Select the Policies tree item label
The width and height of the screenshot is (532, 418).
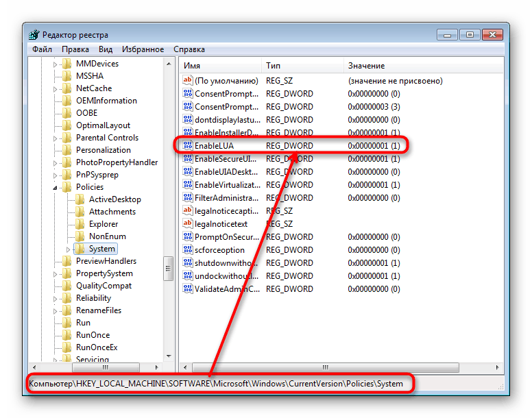[90, 187]
